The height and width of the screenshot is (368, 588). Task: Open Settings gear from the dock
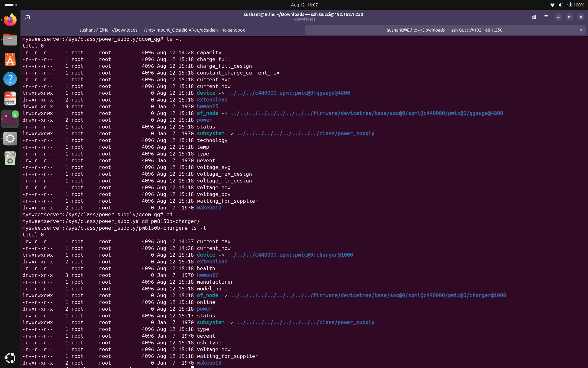pyautogui.click(x=10, y=139)
